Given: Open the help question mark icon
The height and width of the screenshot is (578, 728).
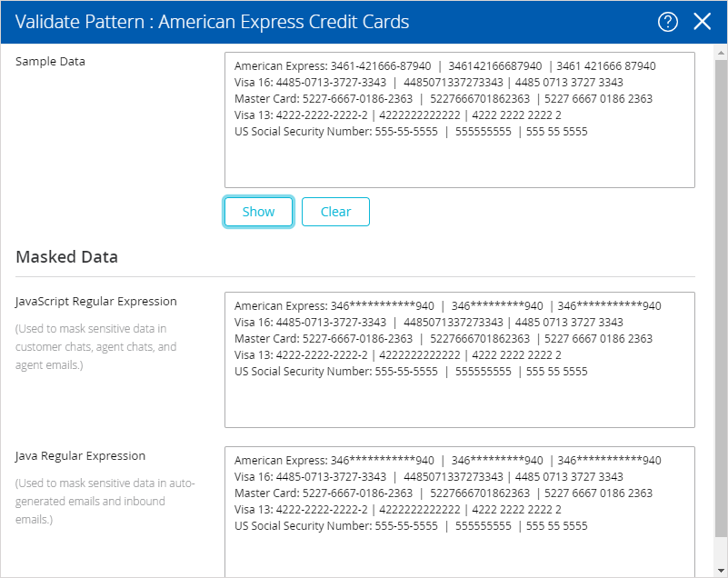Looking at the screenshot, I should coord(668,22).
